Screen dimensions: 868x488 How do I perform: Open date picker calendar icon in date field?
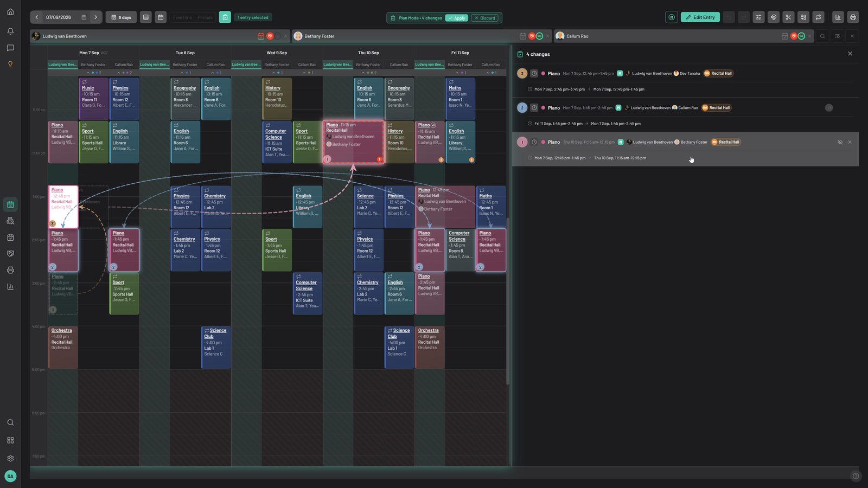point(84,17)
